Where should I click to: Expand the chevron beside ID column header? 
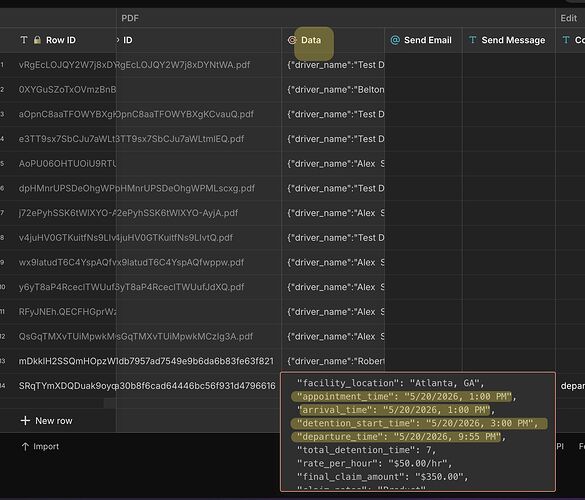(118, 40)
